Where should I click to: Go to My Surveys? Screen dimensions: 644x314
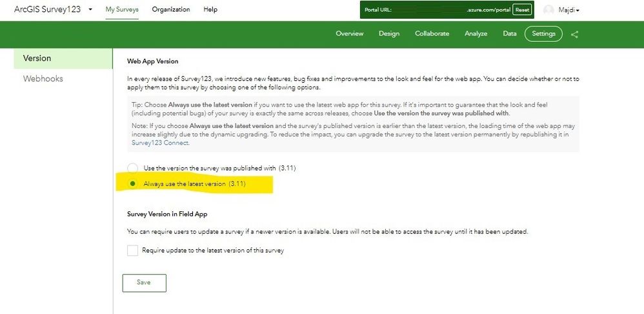pos(122,10)
